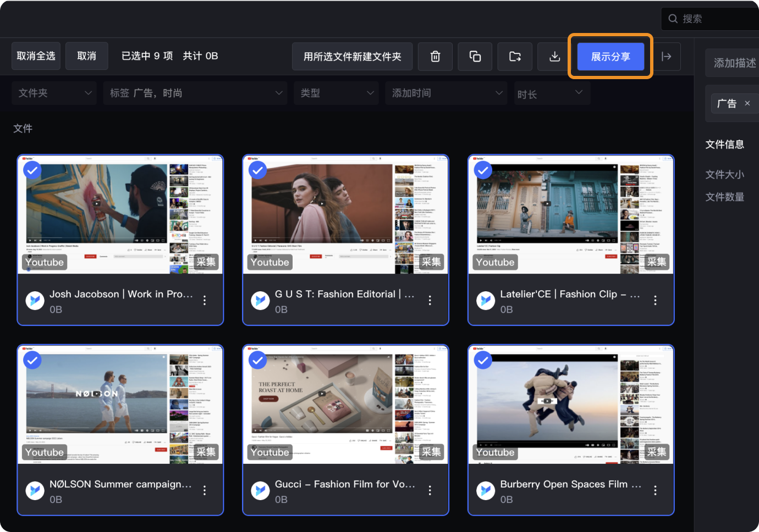Screen dimensions: 759x532
Task: Open the Burberry Open Spaces Film thumbnail
Action: 571,404
